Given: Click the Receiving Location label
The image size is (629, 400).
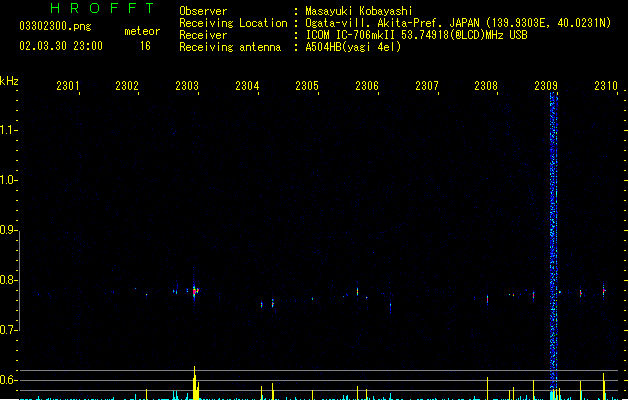Looking at the screenshot, I should point(233,23).
